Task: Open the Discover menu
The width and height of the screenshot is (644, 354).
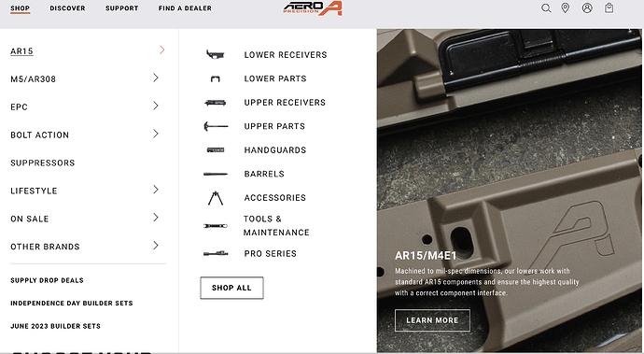Action: tap(67, 8)
